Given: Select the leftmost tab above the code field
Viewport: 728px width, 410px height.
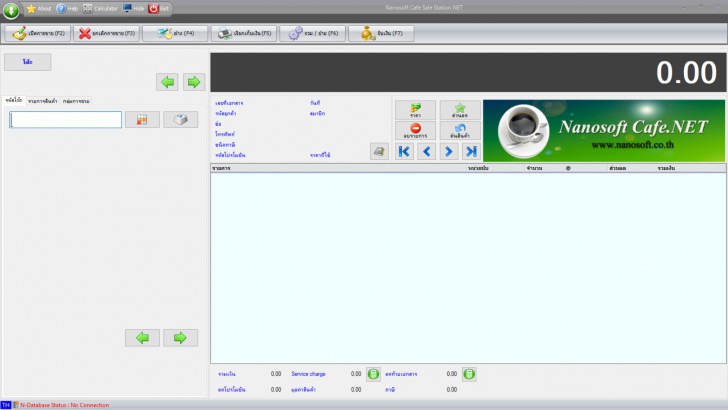Looking at the screenshot, I should tap(13, 100).
